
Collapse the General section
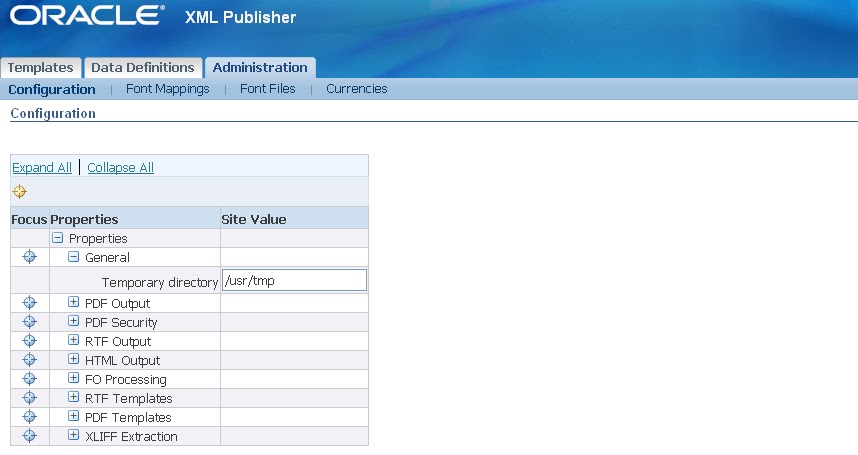point(73,256)
